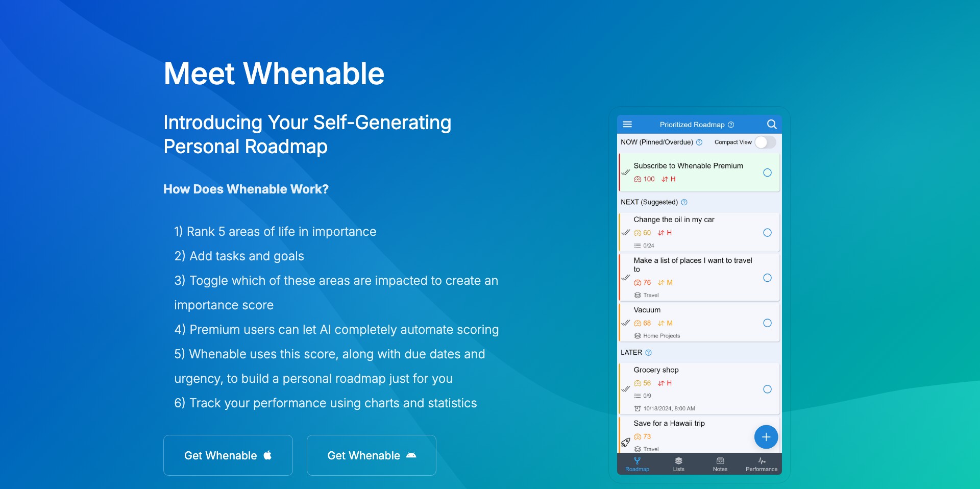This screenshot has height=489, width=980.
Task: Click step text about Premium AI scoring
Action: tap(337, 330)
